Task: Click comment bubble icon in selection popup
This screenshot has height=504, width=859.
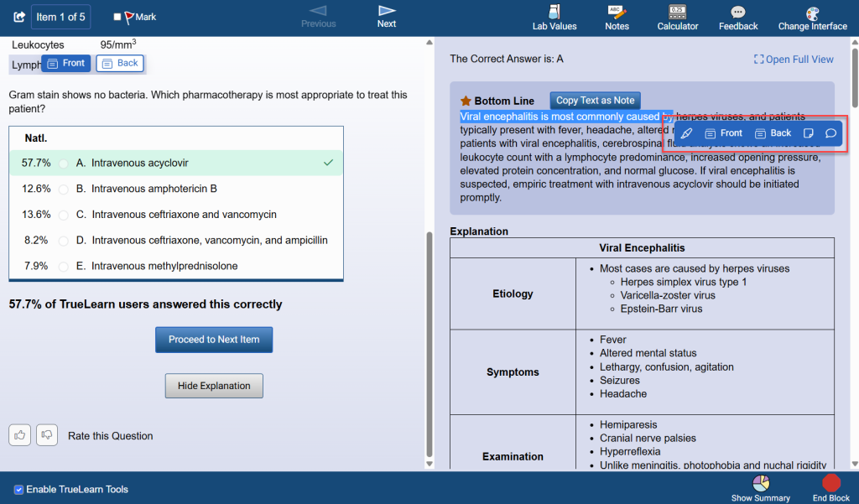Action: (x=830, y=133)
